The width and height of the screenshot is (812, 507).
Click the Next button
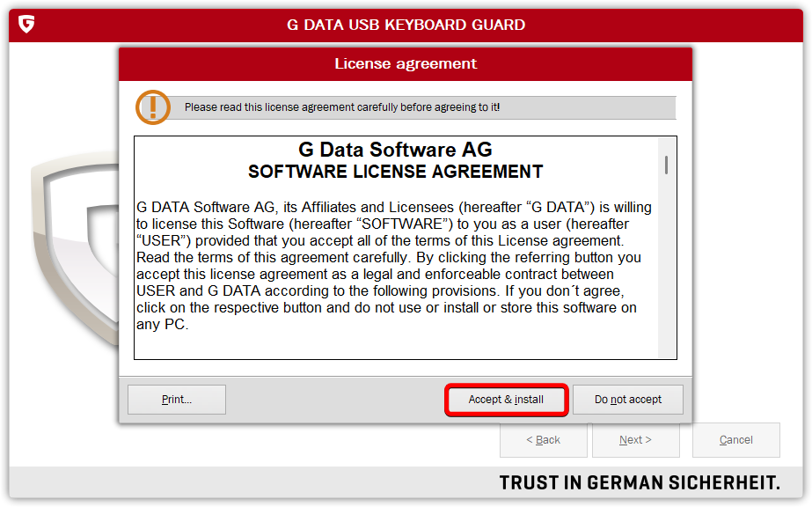click(635, 440)
